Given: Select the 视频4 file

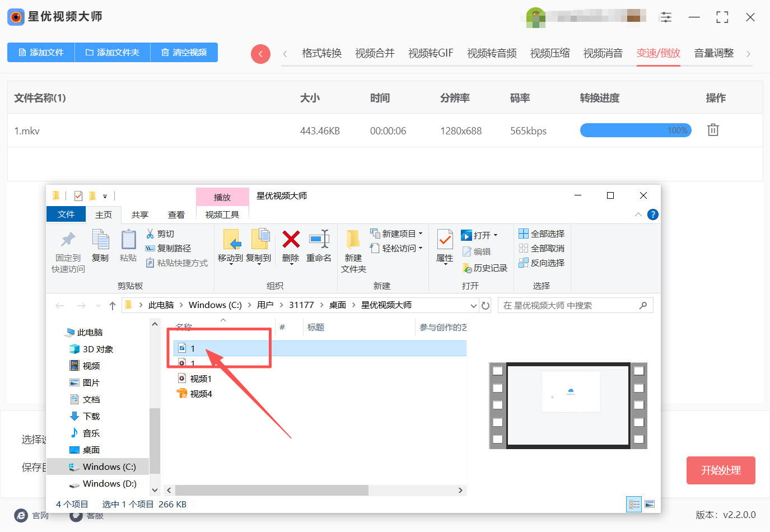Looking at the screenshot, I should point(195,394).
